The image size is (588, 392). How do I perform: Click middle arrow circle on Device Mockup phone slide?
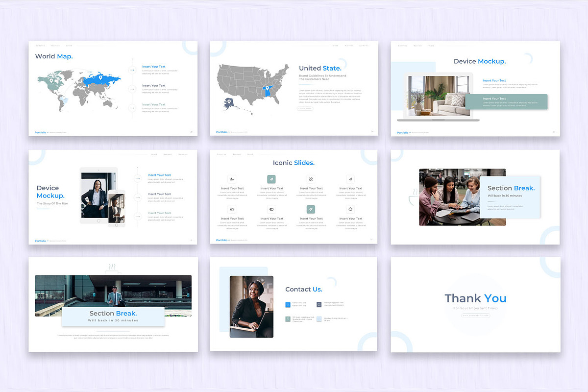pos(138,197)
